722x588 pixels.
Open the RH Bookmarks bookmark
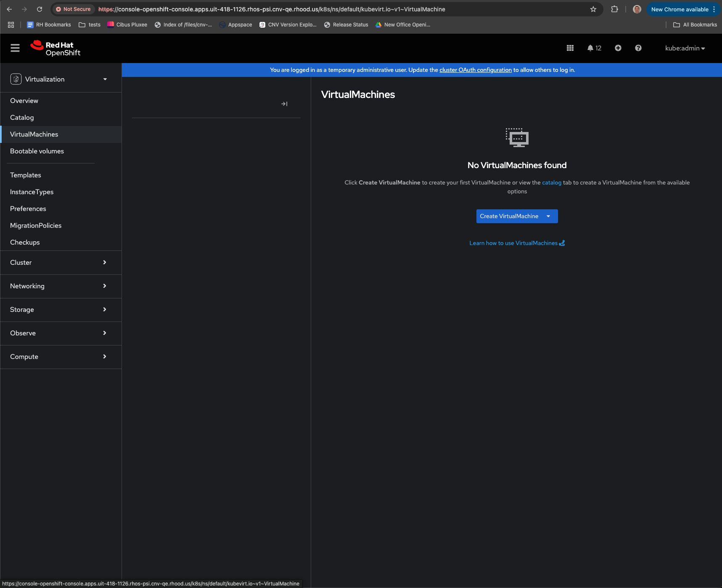(x=49, y=25)
